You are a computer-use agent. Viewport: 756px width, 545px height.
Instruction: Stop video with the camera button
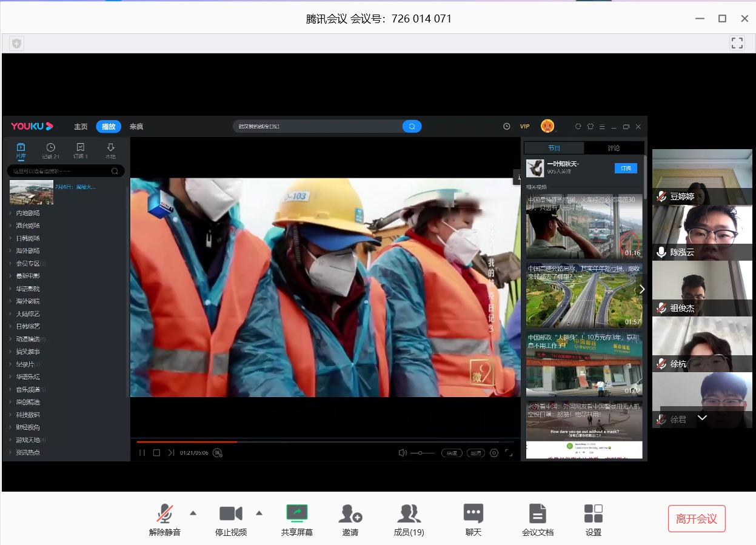click(230, 514)
